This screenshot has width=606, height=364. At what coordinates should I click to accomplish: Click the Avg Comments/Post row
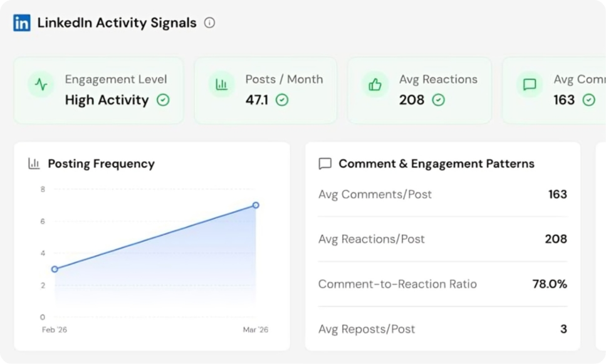coord(442,194)
